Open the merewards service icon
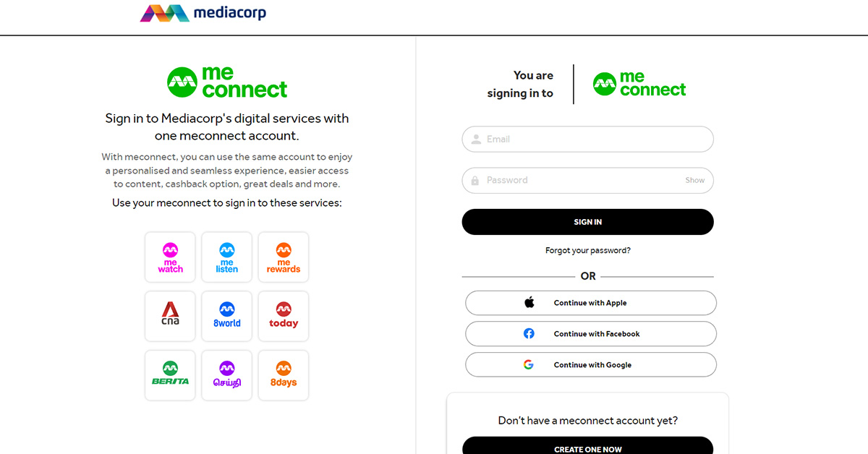 coord(283,257)
